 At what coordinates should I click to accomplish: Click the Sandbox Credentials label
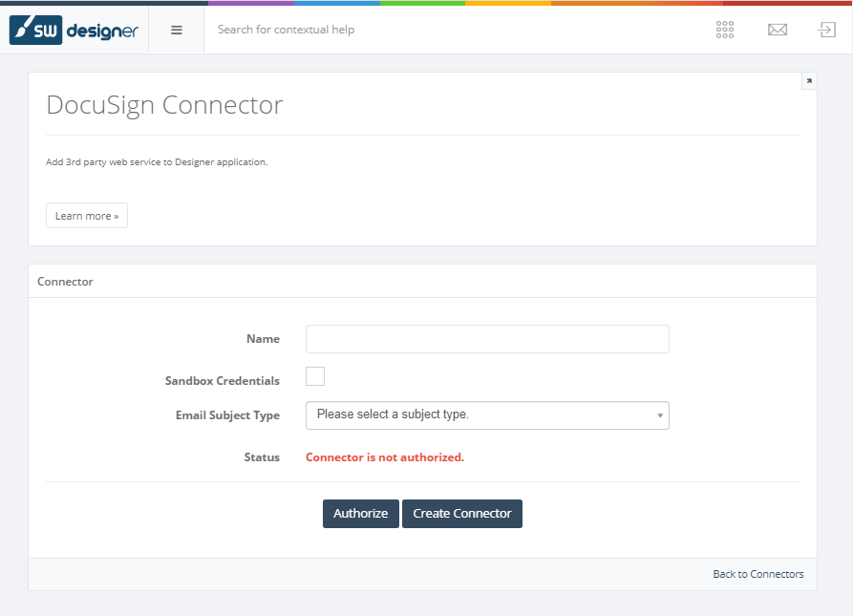[223, 380]
